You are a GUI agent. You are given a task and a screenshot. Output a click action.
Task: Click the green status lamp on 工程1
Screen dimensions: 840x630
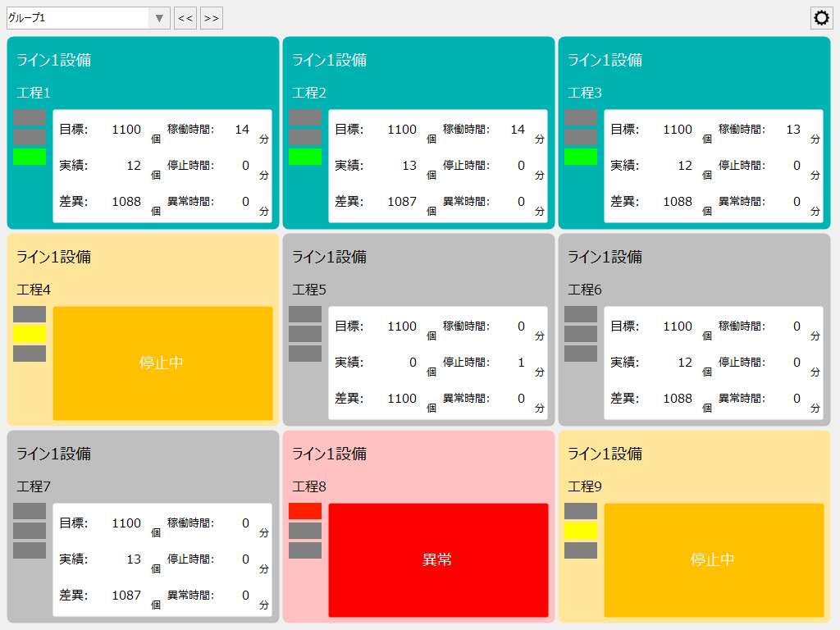28,157
